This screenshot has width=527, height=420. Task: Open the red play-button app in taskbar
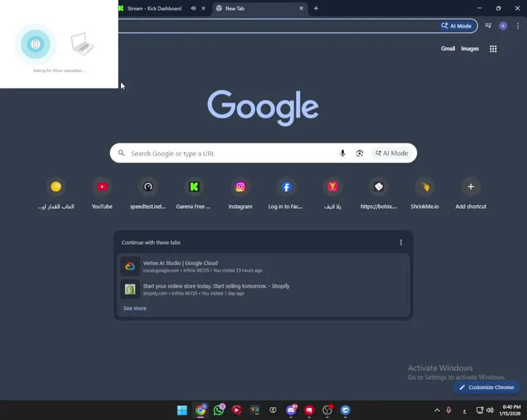click(x=236, y=410)
